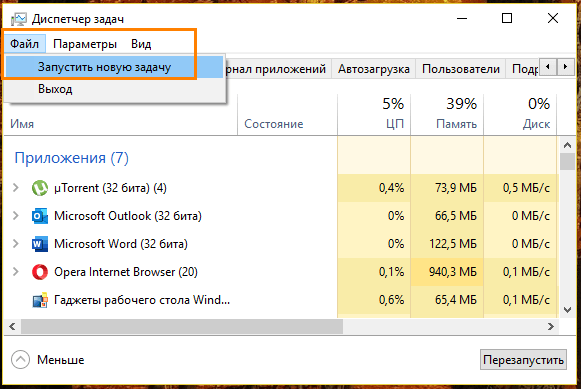Screen dimensions: 581x389
Task: Expand the Opera Internet Browser group
Action: click(x=16, y=272)
